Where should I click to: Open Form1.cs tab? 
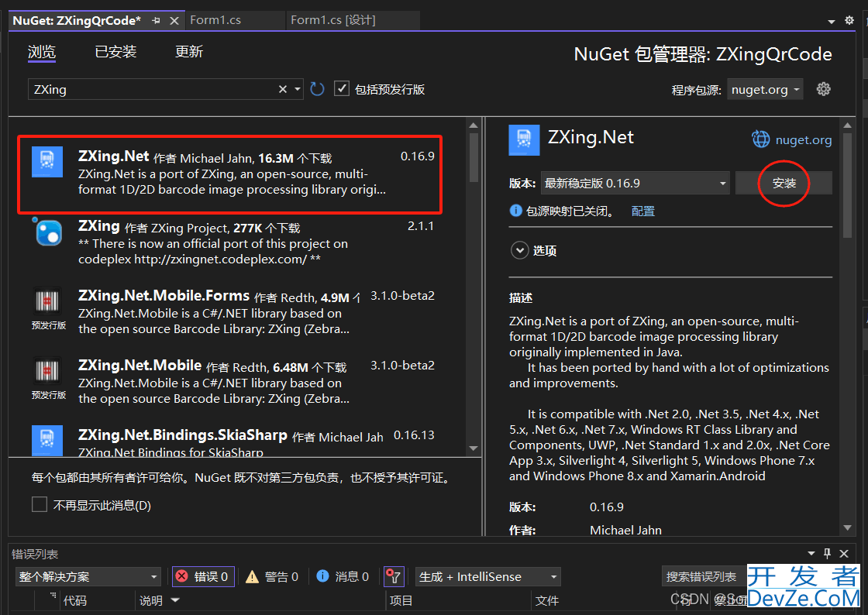215,20
